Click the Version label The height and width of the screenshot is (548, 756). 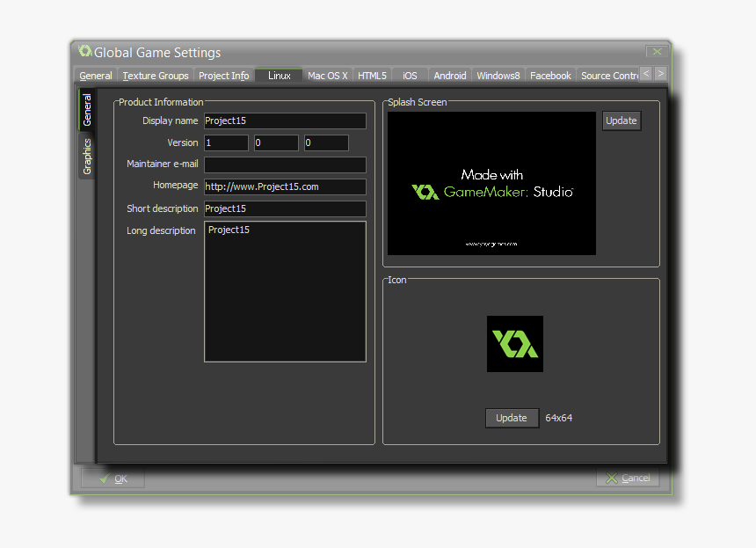(x=183, y=142)
